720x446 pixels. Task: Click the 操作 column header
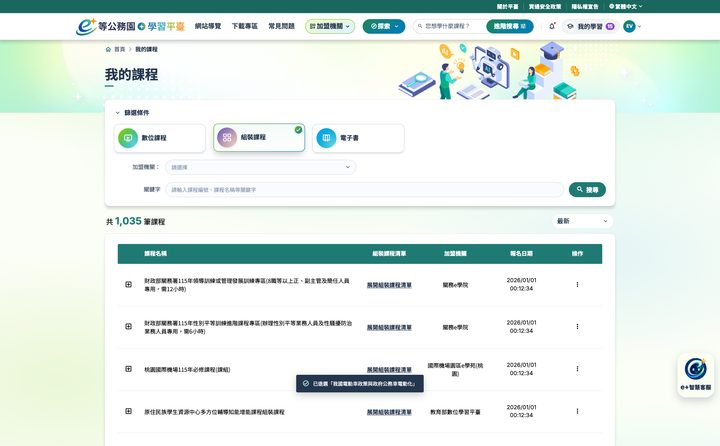pyautogui.click(x=577, y=254)
